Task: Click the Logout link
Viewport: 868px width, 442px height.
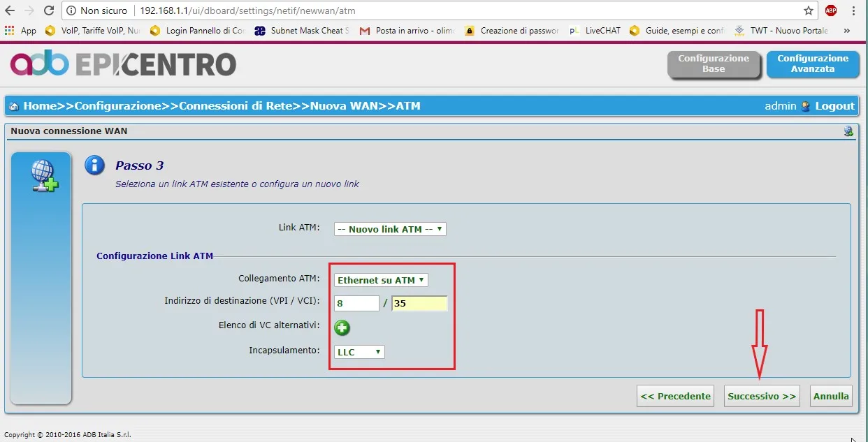Action: (x=834, y=106)
